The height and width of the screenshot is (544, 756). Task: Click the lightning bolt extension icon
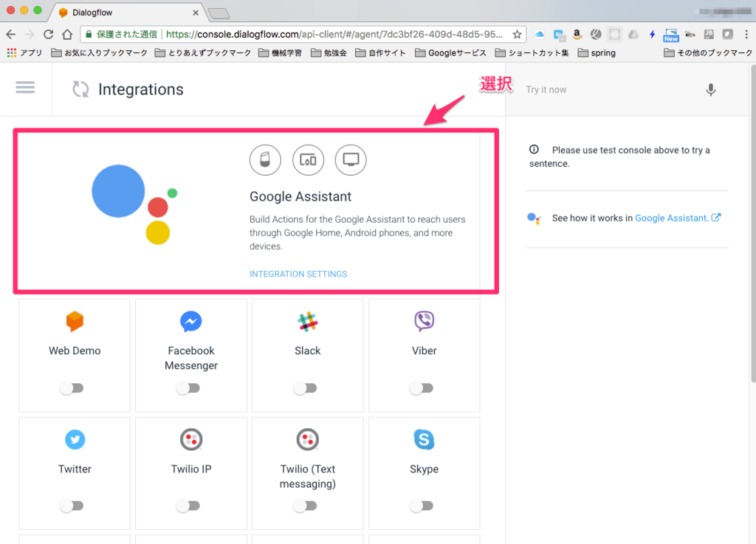[x=652, y=34]
